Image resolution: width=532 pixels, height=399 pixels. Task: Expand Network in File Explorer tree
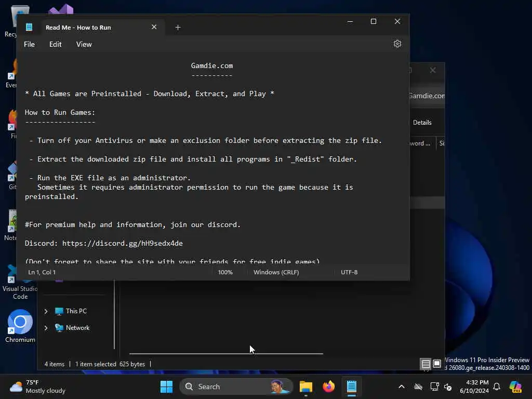[46, 328]
